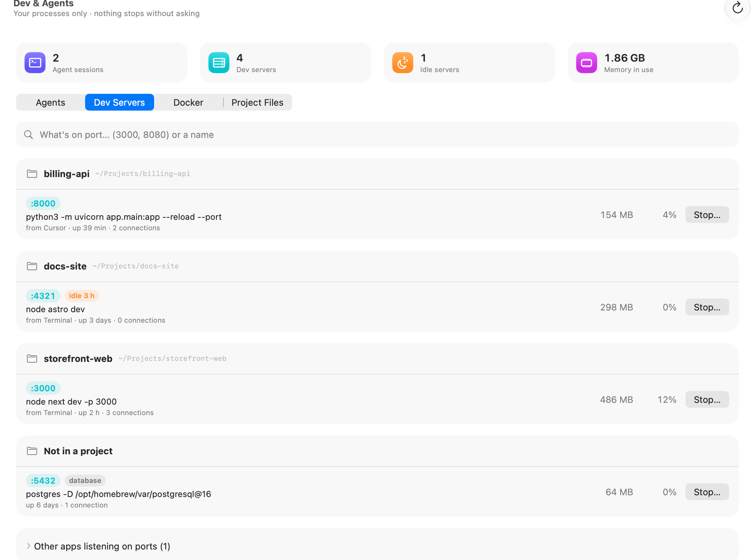Click the billing-api folder icon
The height and width of the screenshot is (560, 753).
tap(32, 174)
